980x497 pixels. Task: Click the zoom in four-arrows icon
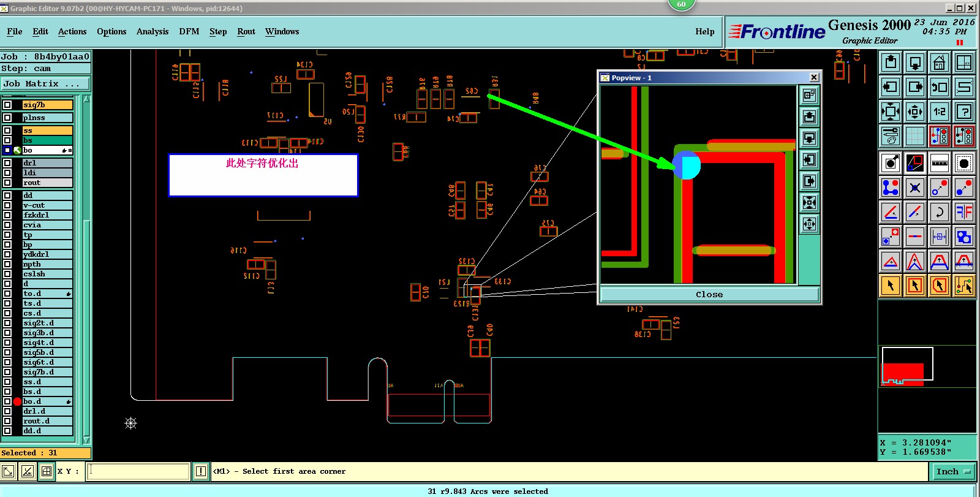(891, 112)
